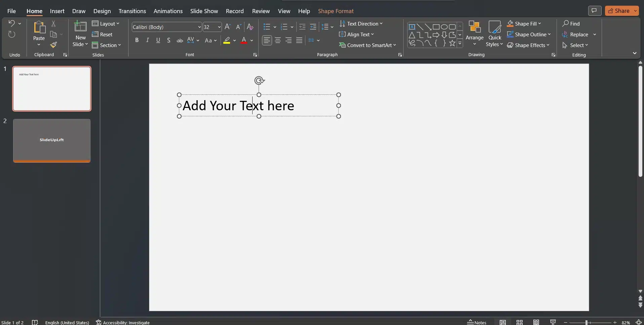Viewport: 644px width, 325px height.
Task: Toggle Underline formatting
Action: [158, 40]
